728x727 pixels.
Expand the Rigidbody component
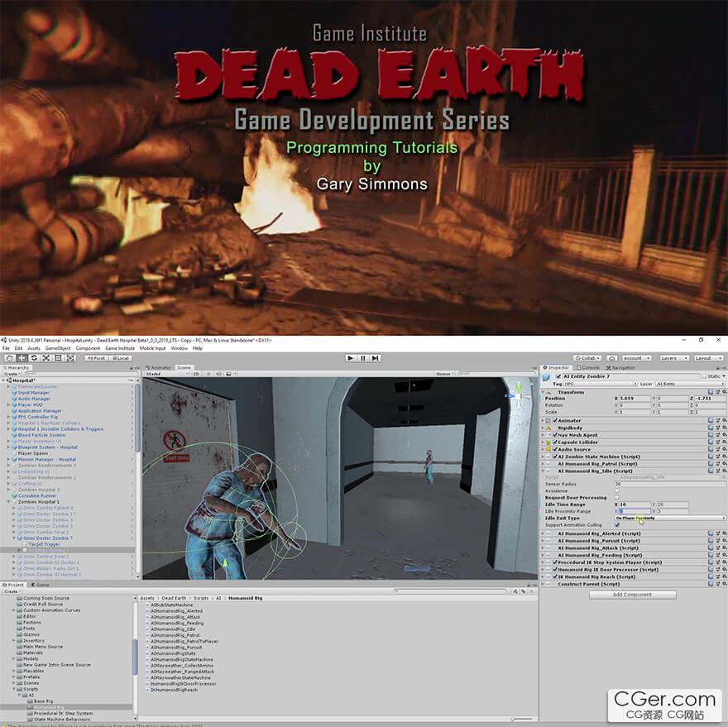pyautogui.click(x=543, y=428)
